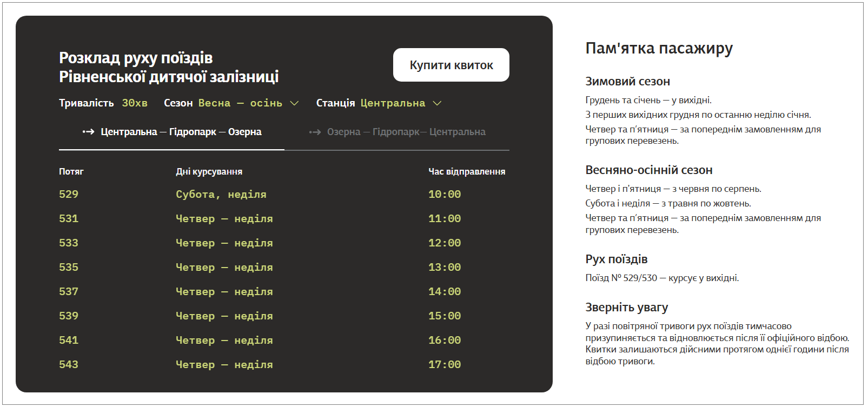Click departure time 13:00
Viewport: 868px width, 407px height.
pyautogui.click(x=445, y=268)
